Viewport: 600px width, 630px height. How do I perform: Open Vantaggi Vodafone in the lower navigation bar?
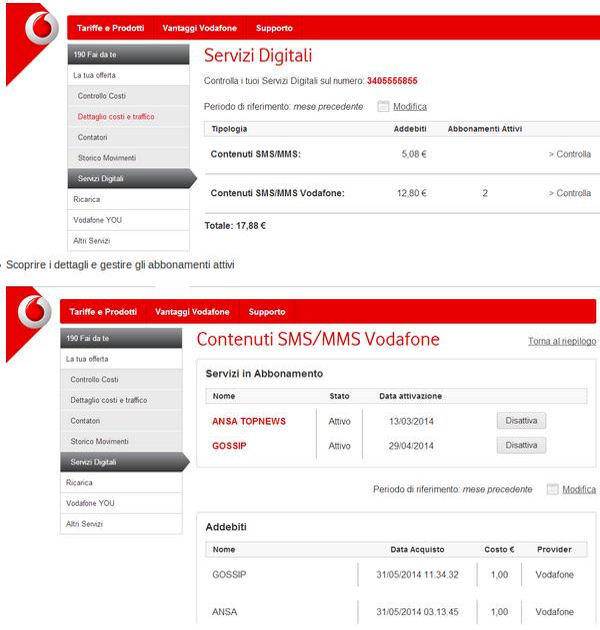click(192, 312)
